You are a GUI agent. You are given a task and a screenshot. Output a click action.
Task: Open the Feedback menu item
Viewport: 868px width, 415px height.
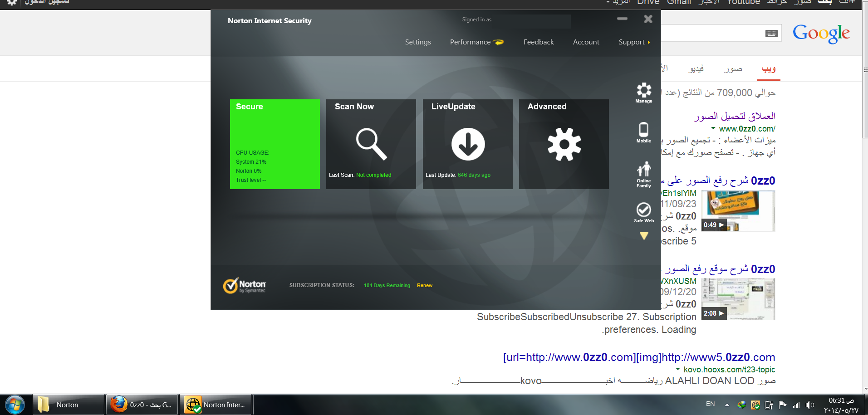(539, 42)
